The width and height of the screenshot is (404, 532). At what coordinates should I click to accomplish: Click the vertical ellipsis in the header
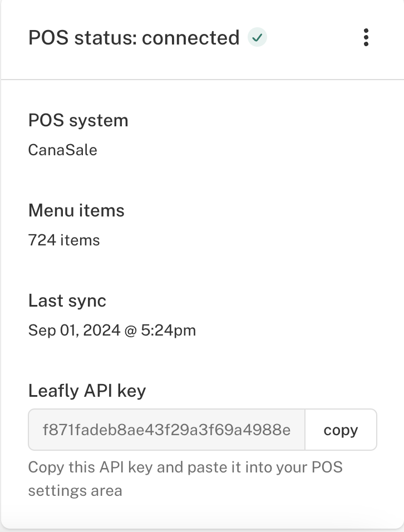[x=366, y=38]
